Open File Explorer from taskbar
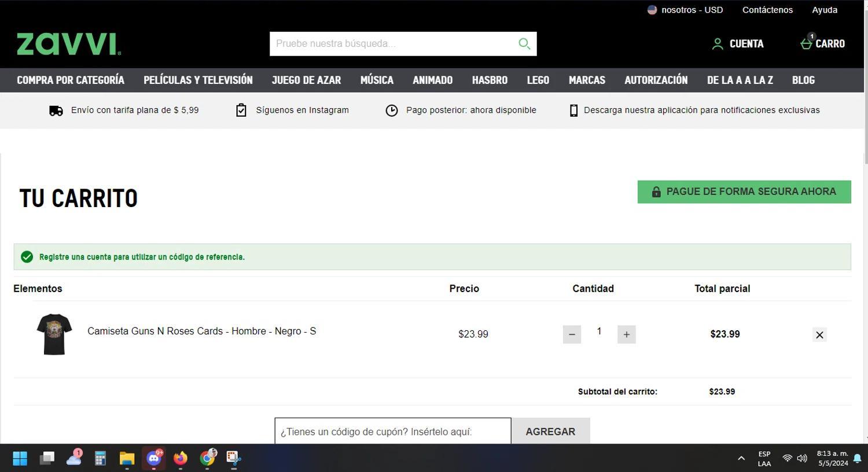The width and height of the screenshot is (868, 472). point(127,459)
